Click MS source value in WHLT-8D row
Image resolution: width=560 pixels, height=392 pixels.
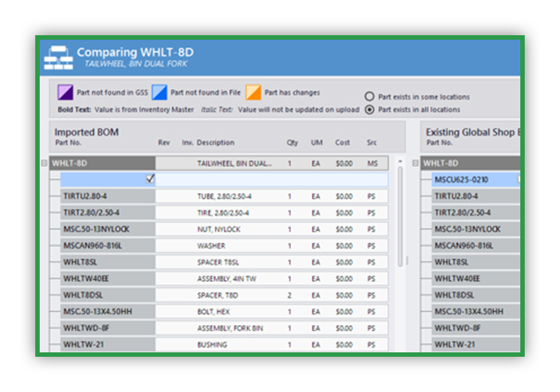372,163
